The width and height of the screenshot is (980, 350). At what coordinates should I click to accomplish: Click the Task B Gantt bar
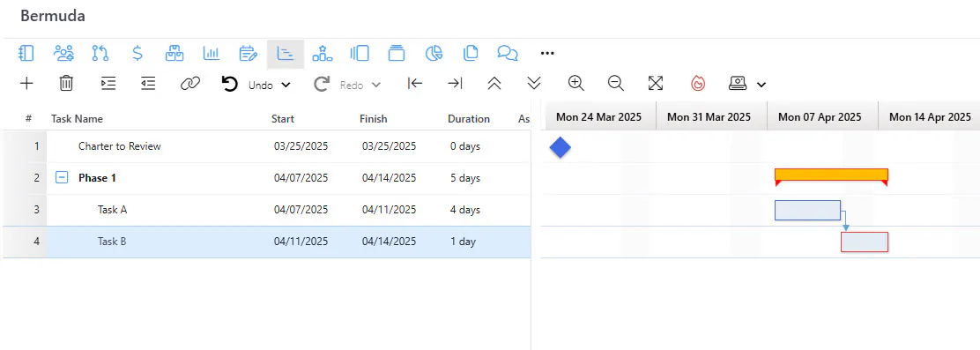click(x=865, y=242)
